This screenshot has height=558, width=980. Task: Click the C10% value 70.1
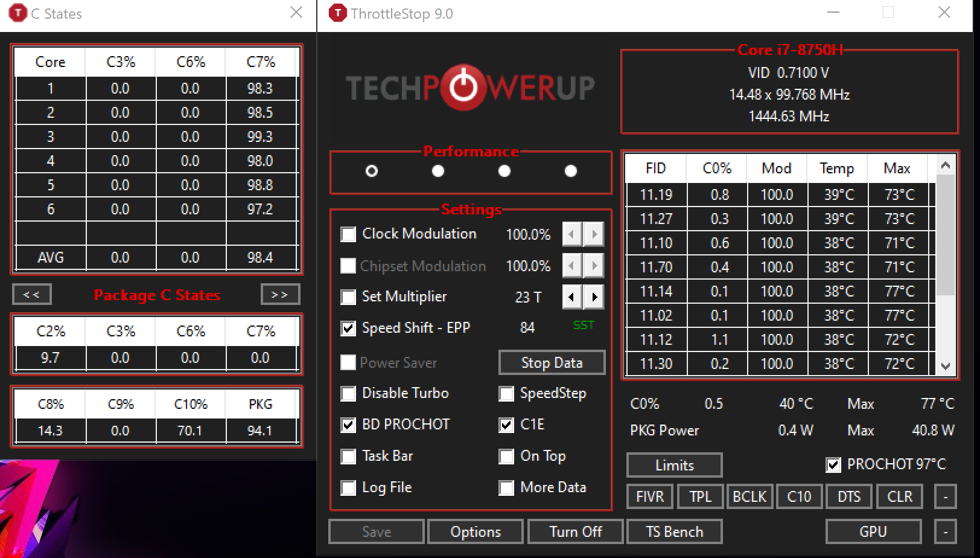click(x=190, y=431)
